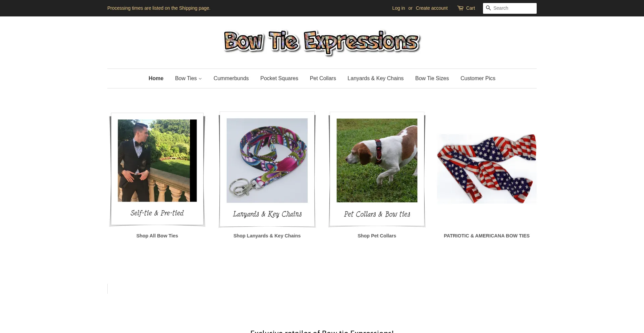Expand the Bow Ties dropdown chevron
644x333 pixels.
[200, 79]
